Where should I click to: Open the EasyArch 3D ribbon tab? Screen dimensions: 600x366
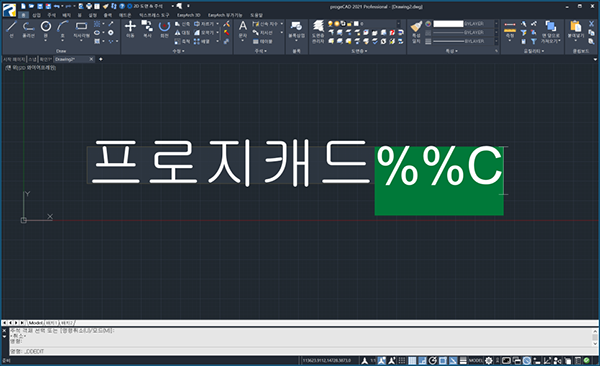point(189,15)
